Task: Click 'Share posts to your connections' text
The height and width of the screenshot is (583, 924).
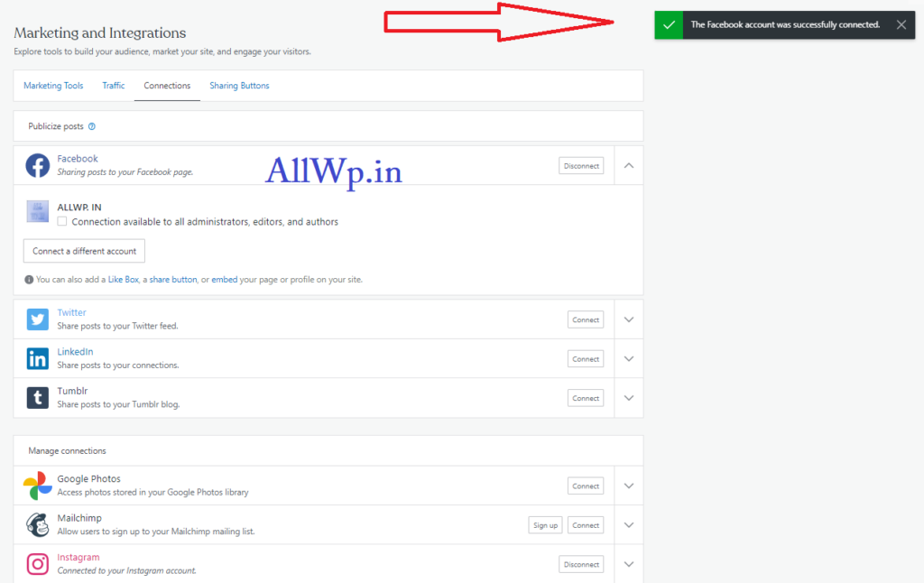Action: point(118,365)
